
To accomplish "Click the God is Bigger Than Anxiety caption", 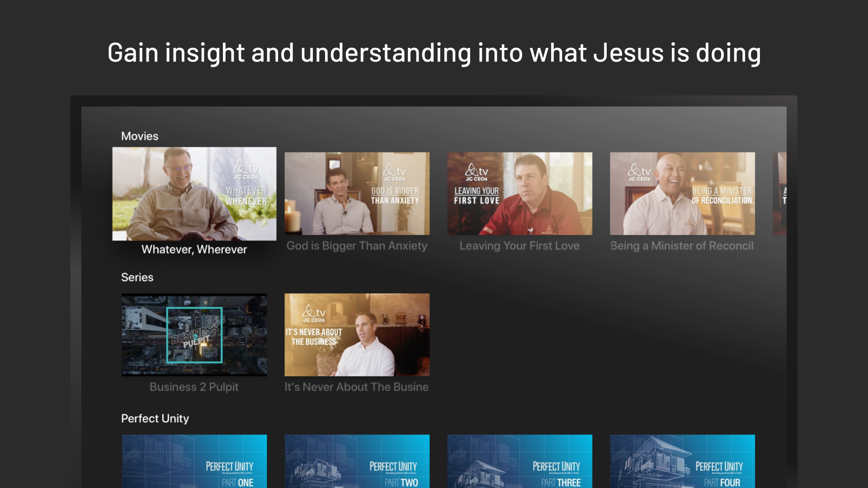I will coord(357,246).
